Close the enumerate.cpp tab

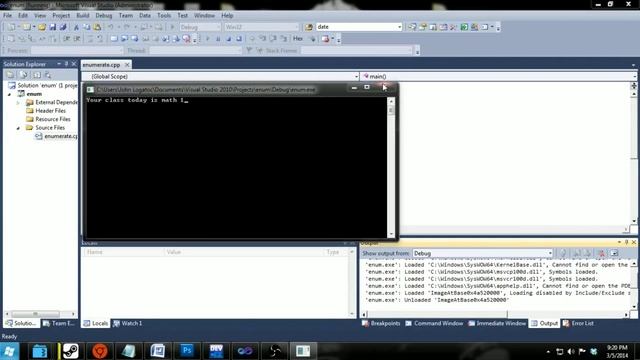point(127,64)
